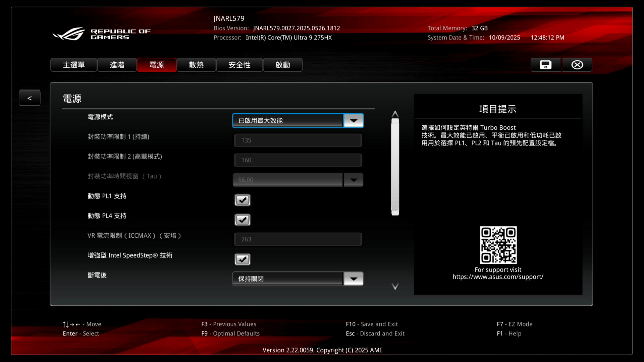This screenshot has width=644, height=362.
Task: Click the ROG Republic of Gamers logo
Action: pyautogui.click(x=102, y=34)
